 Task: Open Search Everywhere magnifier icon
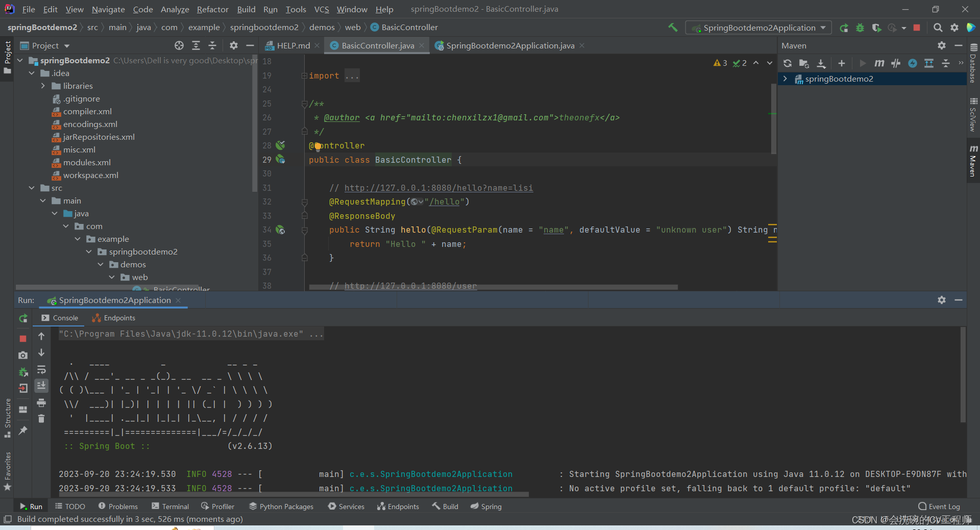point(938,28)
